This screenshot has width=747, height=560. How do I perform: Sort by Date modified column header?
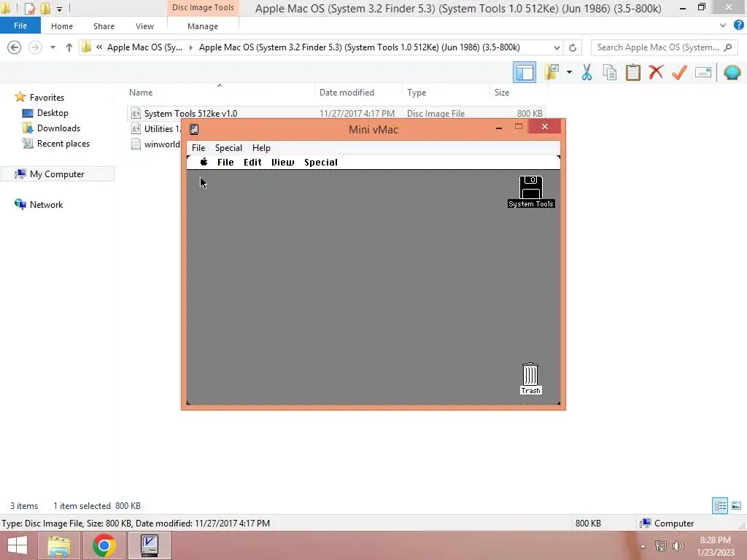[x=347, y=93]
